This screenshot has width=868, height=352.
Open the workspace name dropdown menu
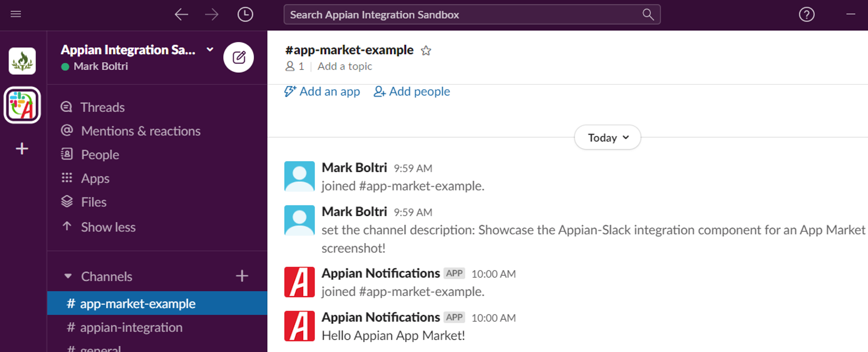[210, 49]
